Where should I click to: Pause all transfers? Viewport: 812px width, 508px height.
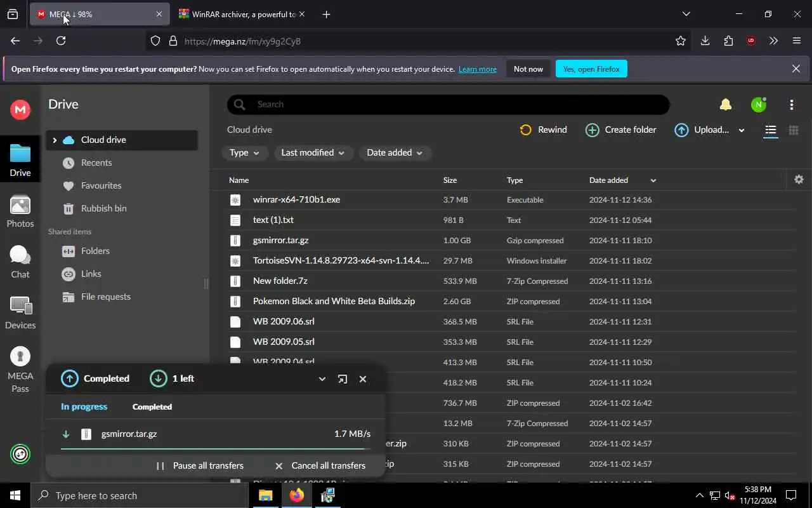pos(200,465)
